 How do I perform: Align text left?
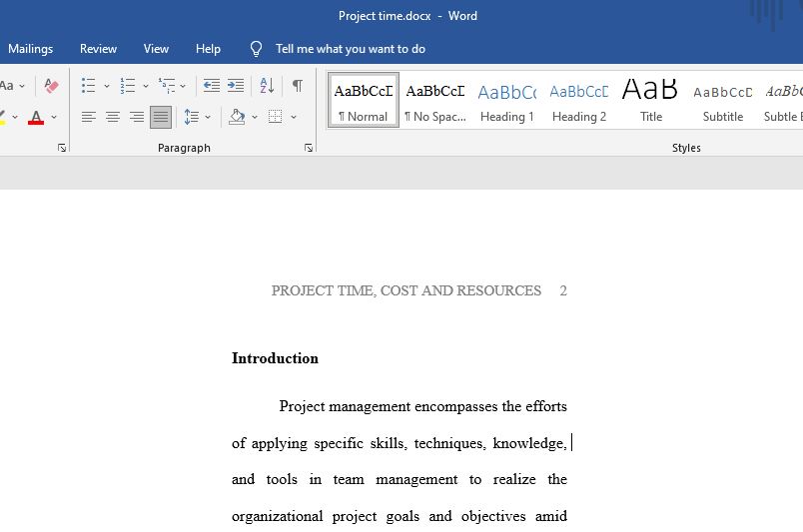tap(89, 117)
